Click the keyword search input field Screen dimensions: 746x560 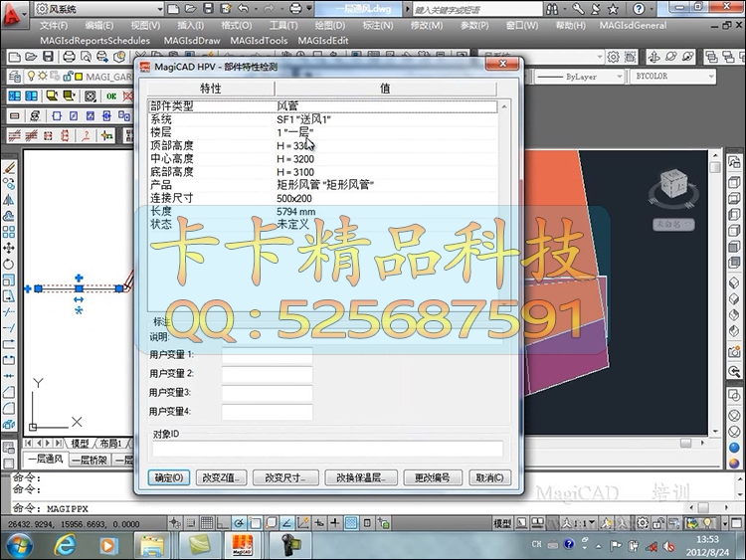point(477,9)
